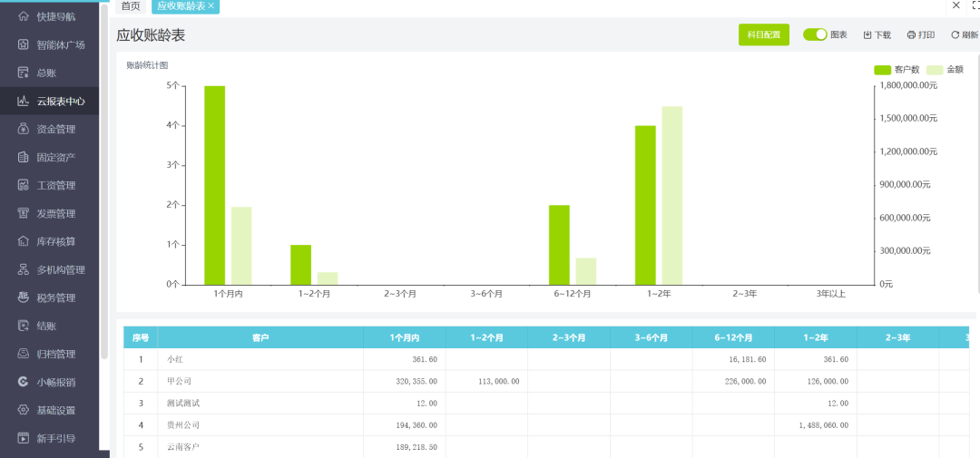This screenshot has height=458, width=980.
Task: Close the 应收账龄表 tab
Action: pyautogui.click(x=211, y=6)
